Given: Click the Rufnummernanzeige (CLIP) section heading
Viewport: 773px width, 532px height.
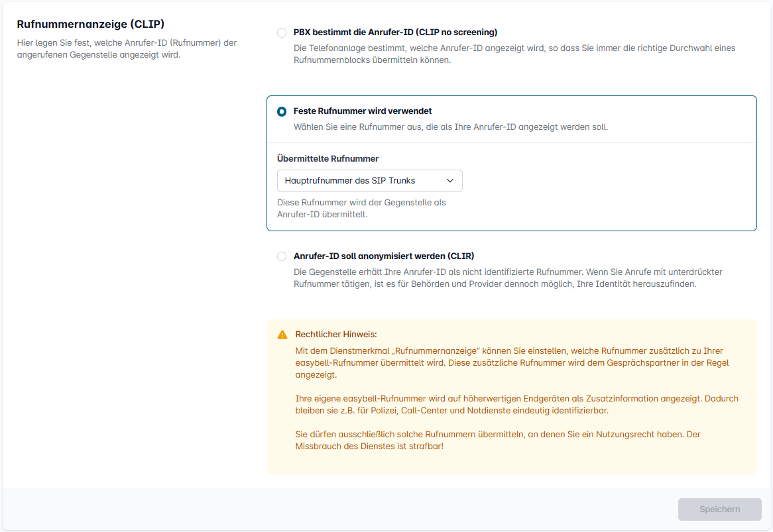Looking at the screenshot, I should (90, 24).
